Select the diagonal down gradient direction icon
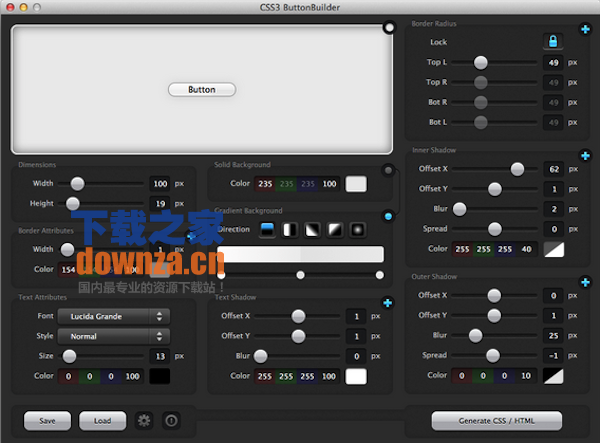Image resolution: width=600 pixels, height=443 pixels. (x=312, y=230)
